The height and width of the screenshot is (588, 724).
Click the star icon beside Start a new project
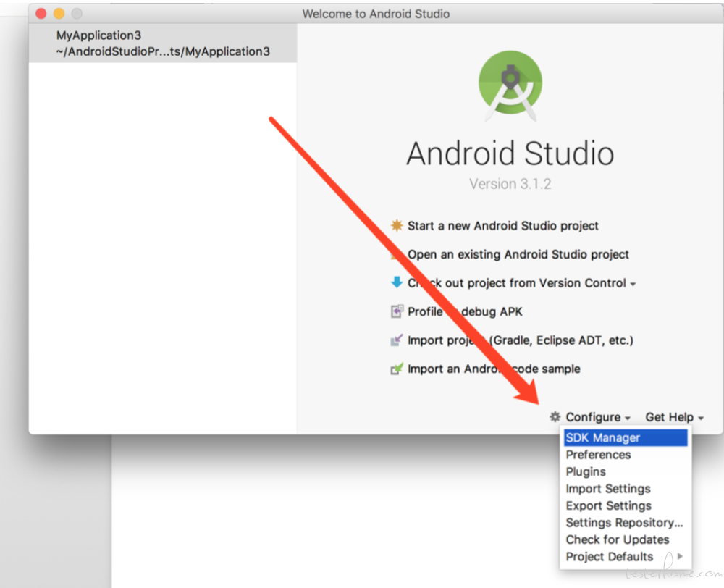pos(397,225)
